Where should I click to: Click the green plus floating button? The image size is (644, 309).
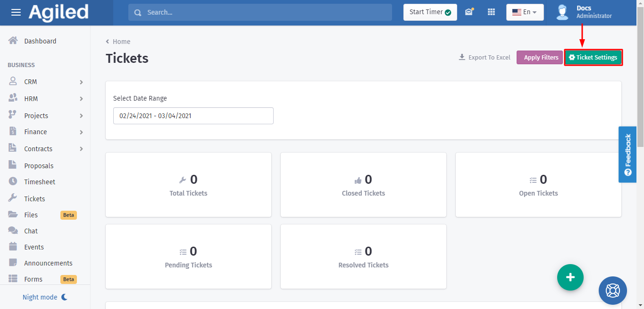(570, 277)
